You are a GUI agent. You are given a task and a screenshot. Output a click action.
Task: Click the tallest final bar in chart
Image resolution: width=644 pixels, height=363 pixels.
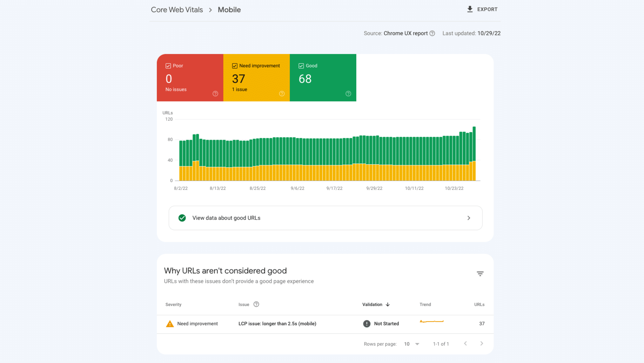474,154
